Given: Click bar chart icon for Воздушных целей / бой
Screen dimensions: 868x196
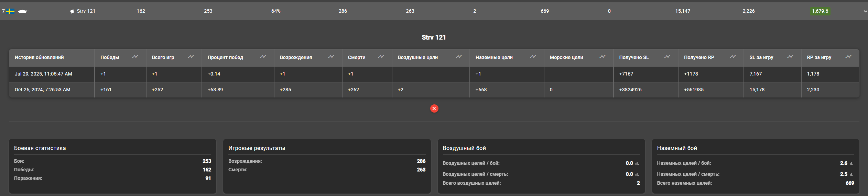Looking at the screenshot, I should (637, 164).
